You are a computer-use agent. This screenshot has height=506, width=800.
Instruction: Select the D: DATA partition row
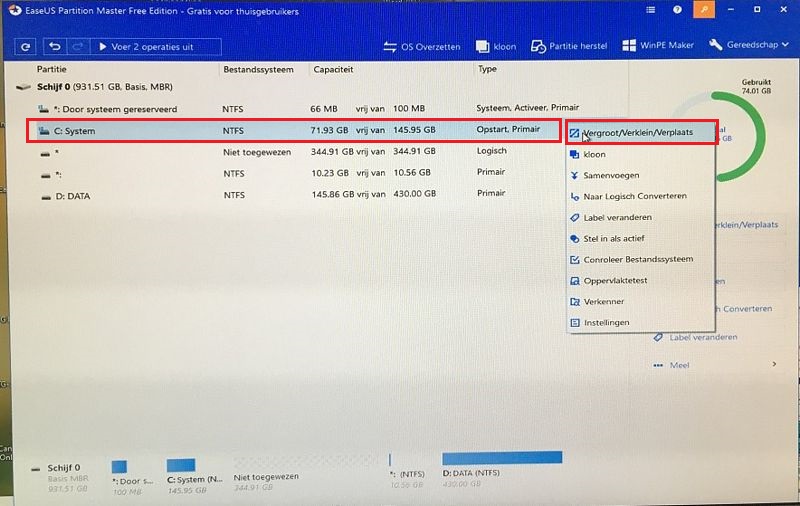[x=294, y=195]
